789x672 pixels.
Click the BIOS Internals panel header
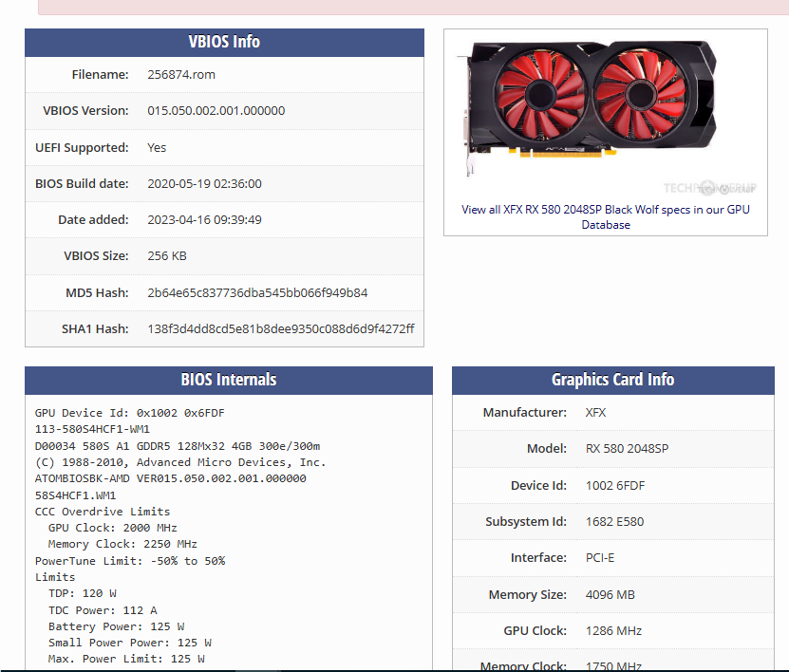point(229,381)
